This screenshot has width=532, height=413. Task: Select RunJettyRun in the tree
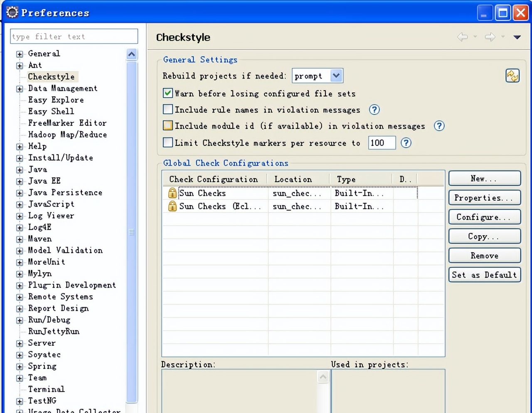pyautogui.click(x=54, y=331)
